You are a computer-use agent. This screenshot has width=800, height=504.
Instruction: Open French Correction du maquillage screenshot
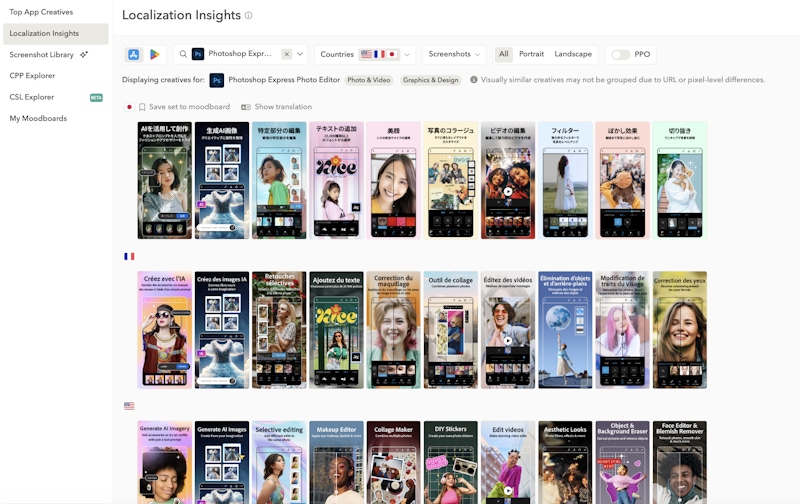tap(393, 330)
